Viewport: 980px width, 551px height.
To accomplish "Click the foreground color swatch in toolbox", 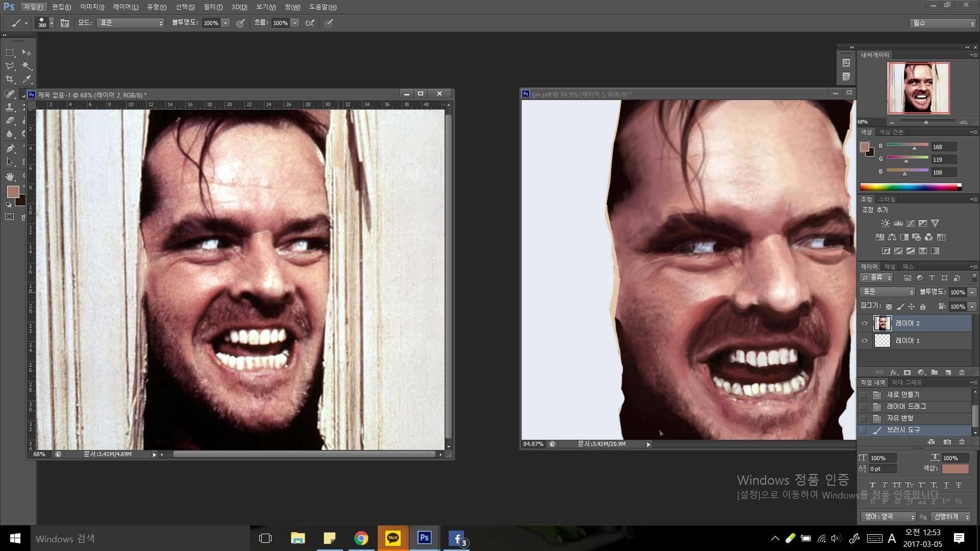I will click(x=13, y=191).
